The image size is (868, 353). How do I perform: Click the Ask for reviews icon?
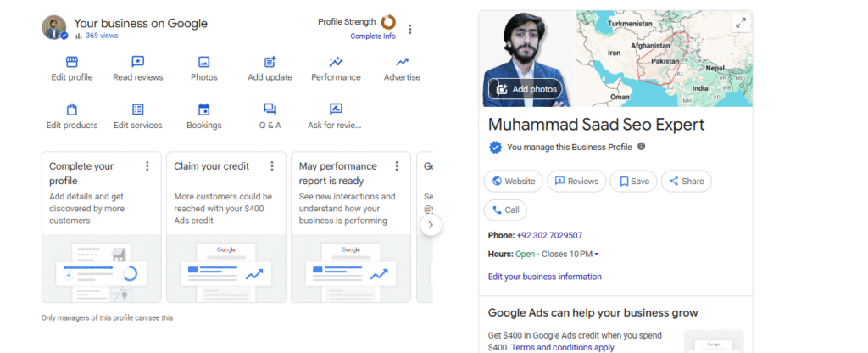point(336,109)
